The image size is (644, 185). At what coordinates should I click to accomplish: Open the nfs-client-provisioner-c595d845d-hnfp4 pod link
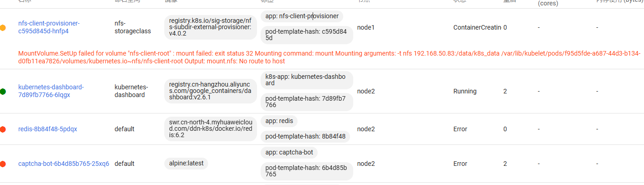click(x=48, y=27)
